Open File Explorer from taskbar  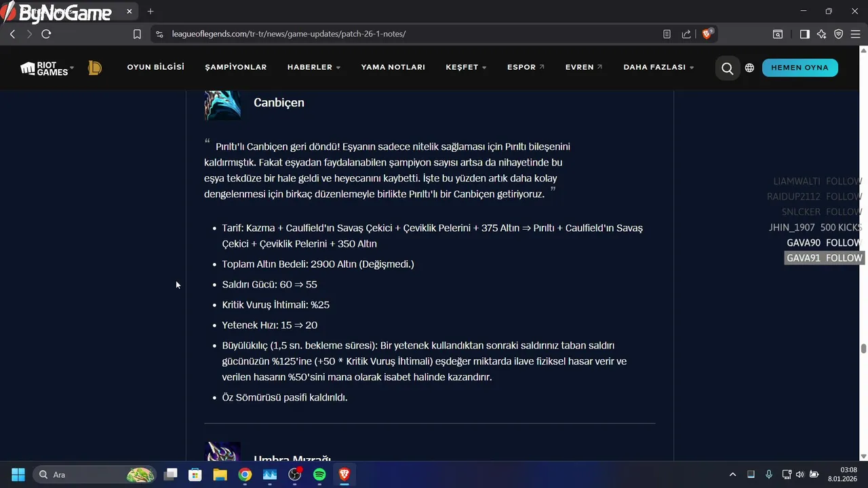click(220, 474)
